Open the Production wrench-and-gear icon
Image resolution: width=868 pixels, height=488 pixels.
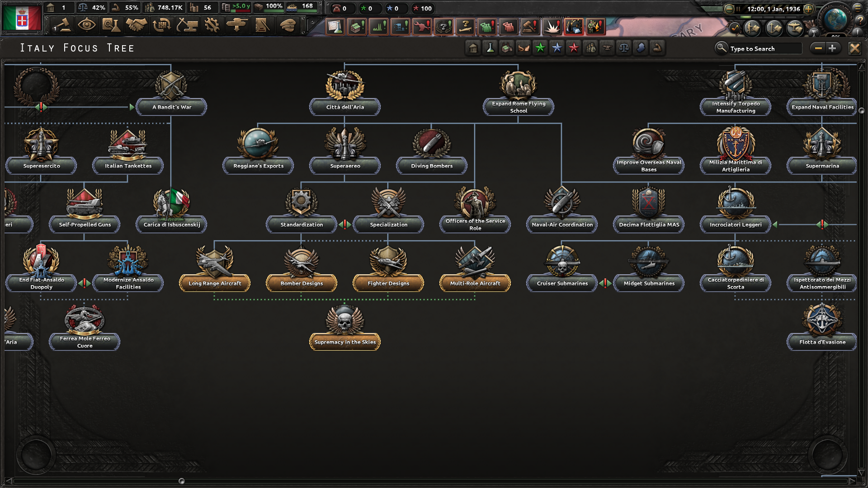pos(212,25)
